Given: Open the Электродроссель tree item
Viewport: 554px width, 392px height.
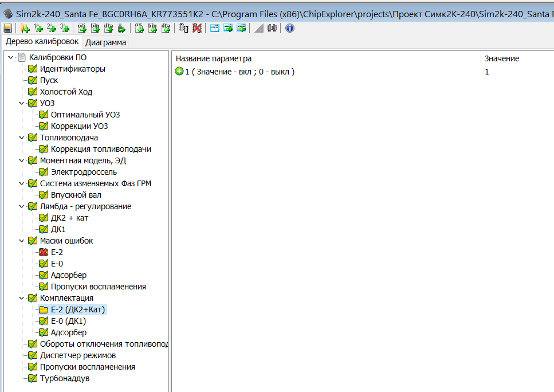Looking at the screenshot, I should point(84,172).
